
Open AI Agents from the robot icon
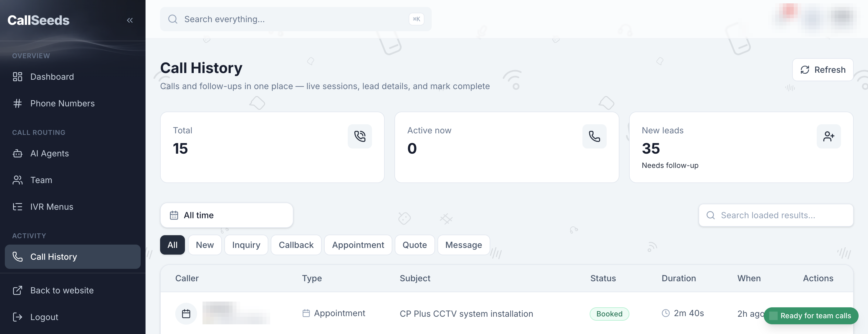(18, 154)
